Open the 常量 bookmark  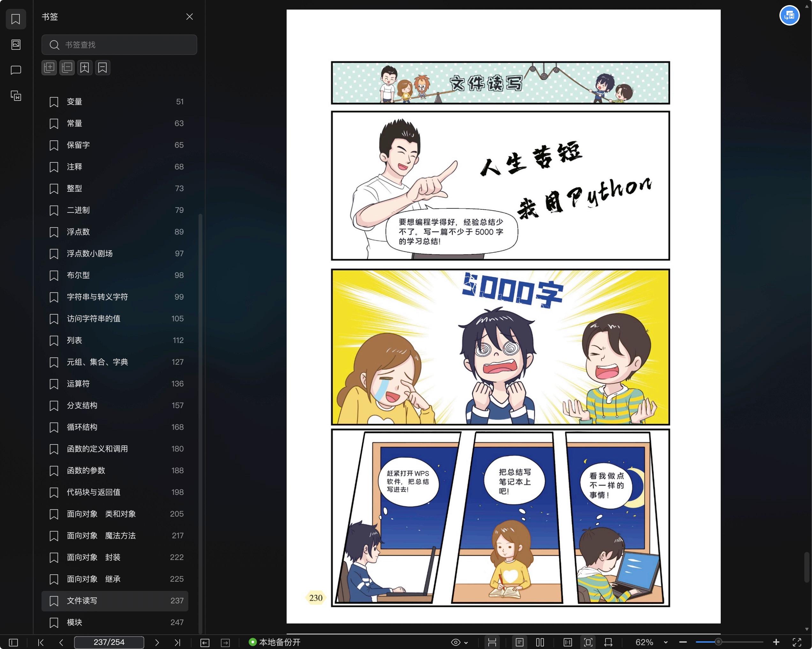click(115, 123)
